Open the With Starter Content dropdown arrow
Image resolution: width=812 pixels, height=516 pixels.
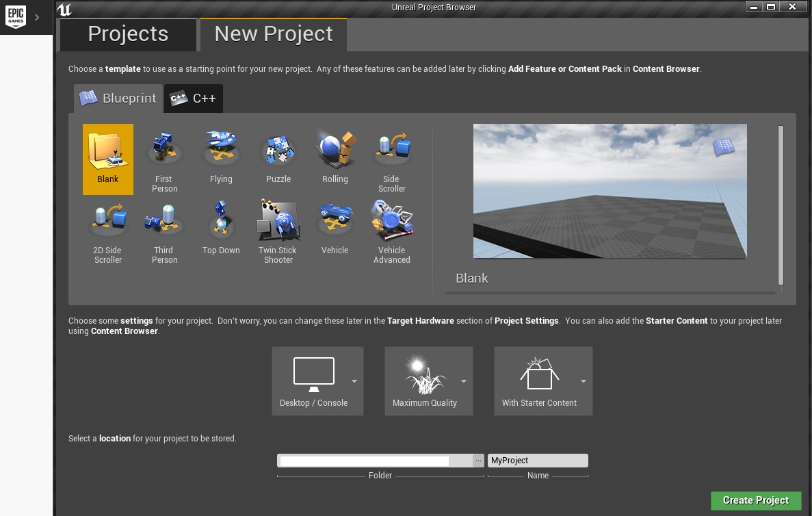583,380
